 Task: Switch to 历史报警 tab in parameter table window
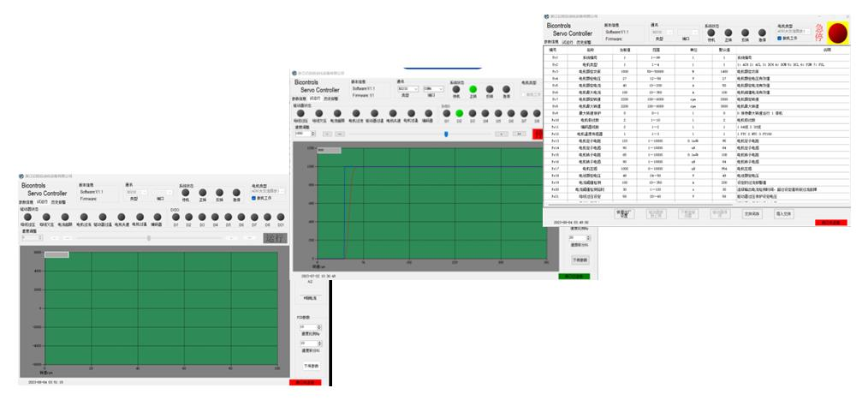tap(584, 42)
